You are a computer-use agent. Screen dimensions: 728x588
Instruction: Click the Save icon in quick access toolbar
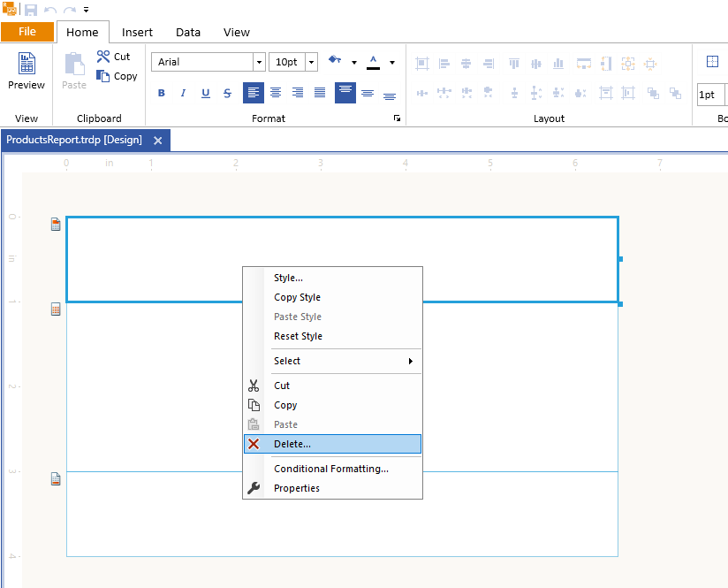click(31, 10)
